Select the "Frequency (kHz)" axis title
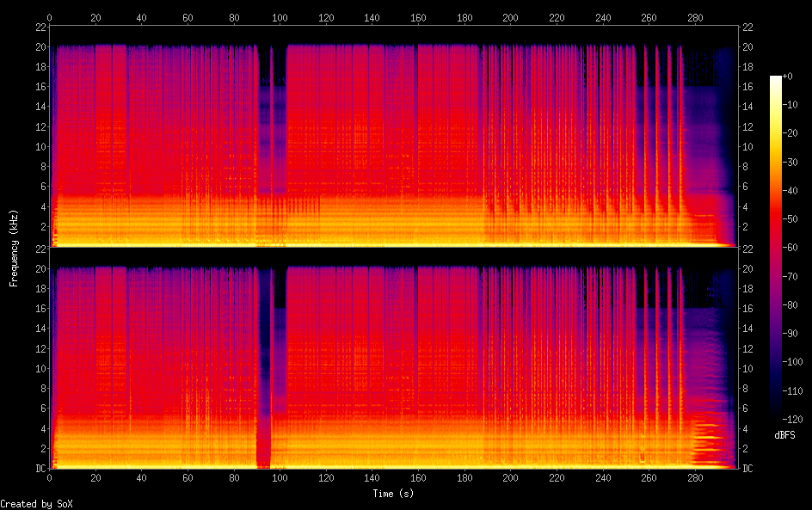Screen dimensions: 812x510 14,248
